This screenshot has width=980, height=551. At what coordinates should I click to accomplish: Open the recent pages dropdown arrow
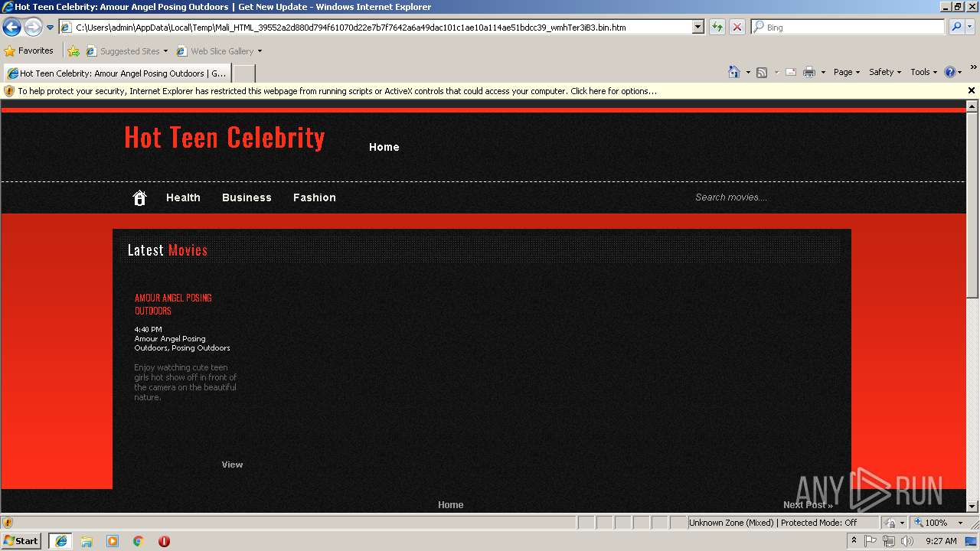[x=51, y=28]
